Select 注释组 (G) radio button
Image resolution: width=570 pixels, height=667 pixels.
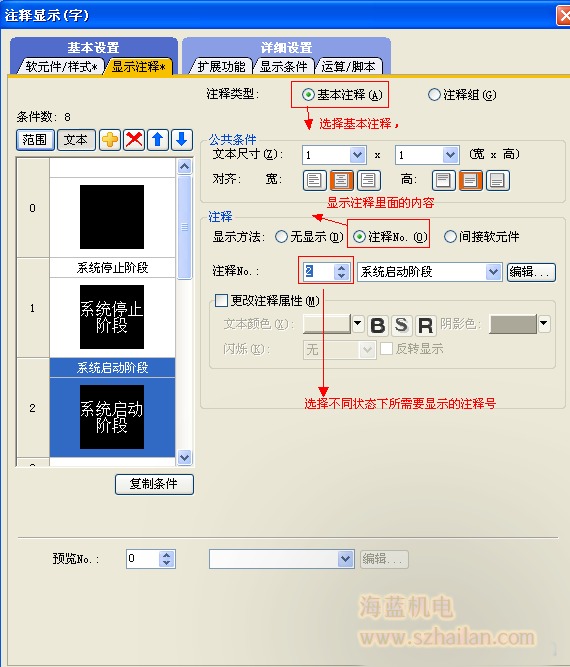pos(434,94)
